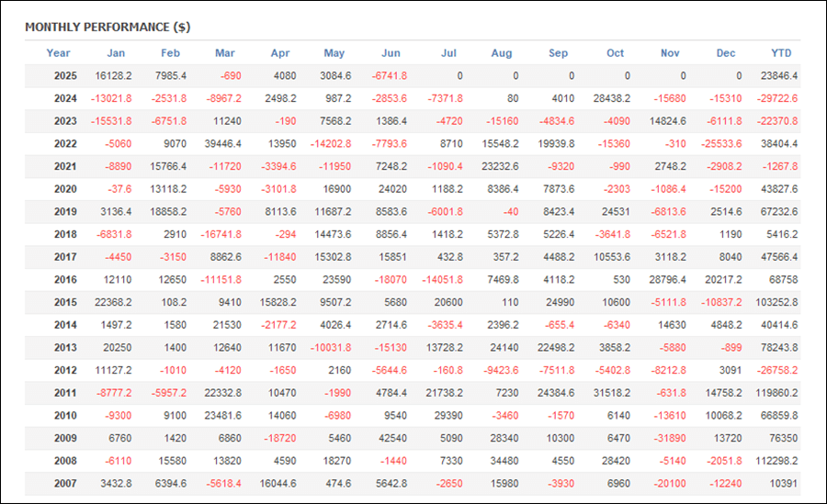This screenshot has height=504, width=827.
Task: Select the 2022 year row label
Action: pyautogui.click(x=65, y=144)
